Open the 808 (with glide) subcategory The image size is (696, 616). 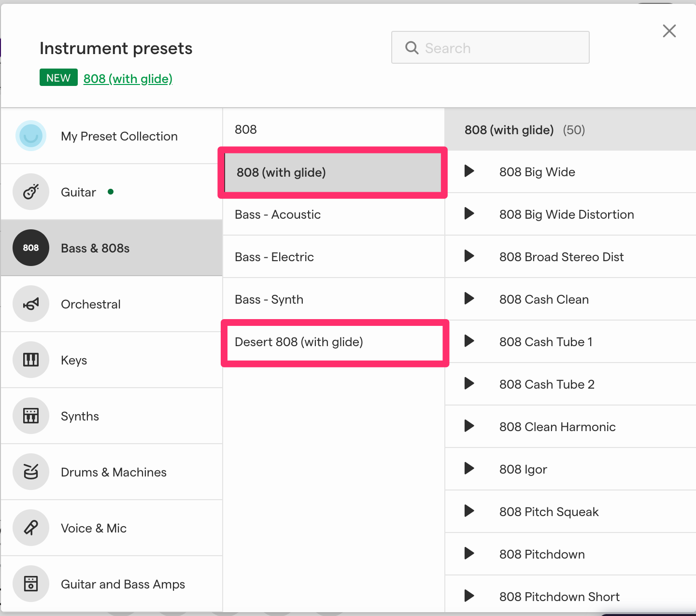[x=333, y=172]
